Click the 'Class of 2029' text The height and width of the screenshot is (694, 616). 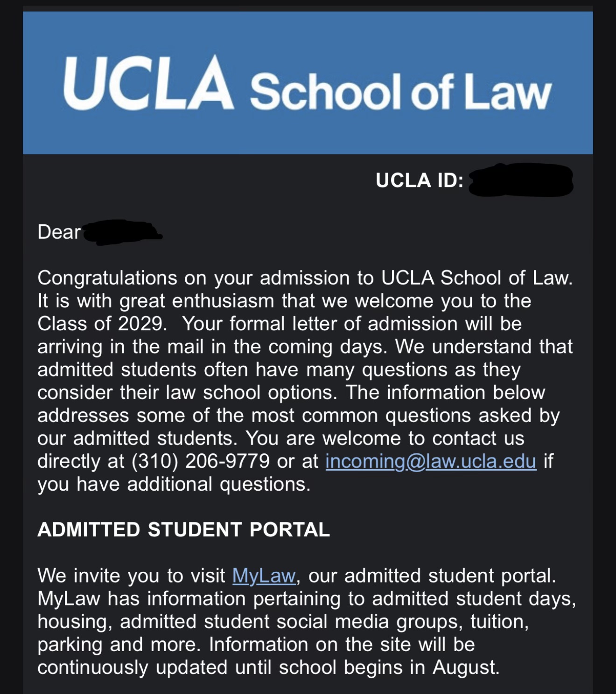click(x=102, y=324)
